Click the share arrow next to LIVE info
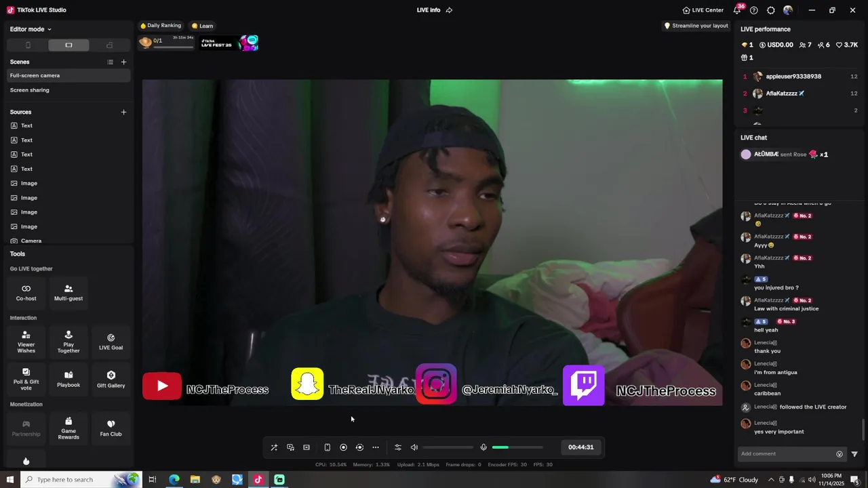Screen dimensions: 868x488 [449, 10]
